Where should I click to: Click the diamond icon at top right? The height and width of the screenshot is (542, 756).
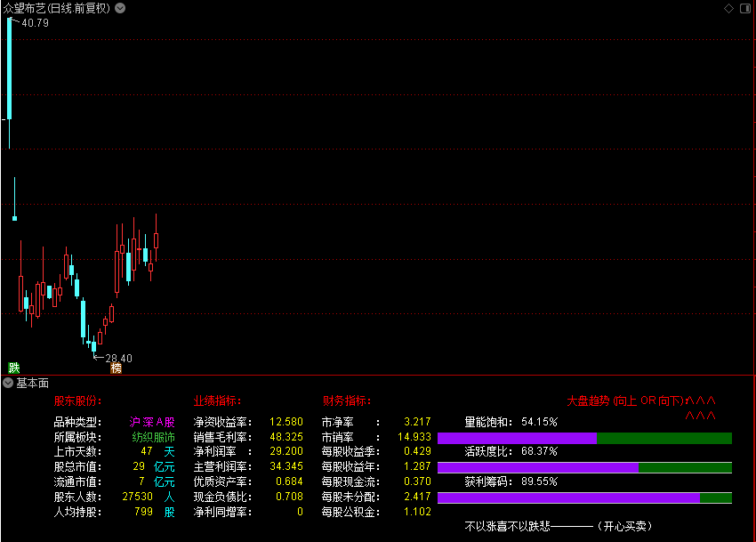coord(728,8)
